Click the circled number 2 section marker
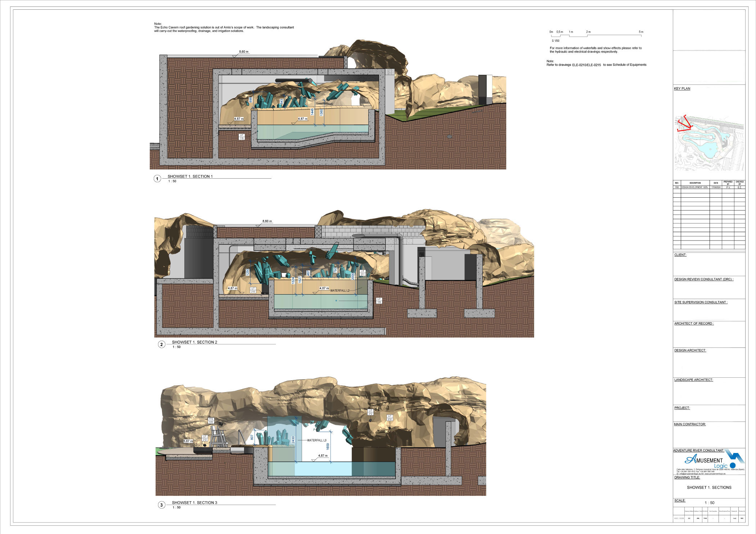756x534 pixels. [161, 345]
